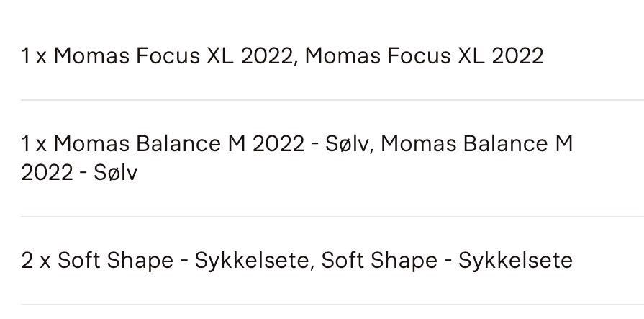Click the first "XL" in the Focus row
The width and height of the screenshot is (644, 319).
pos(220,56)
